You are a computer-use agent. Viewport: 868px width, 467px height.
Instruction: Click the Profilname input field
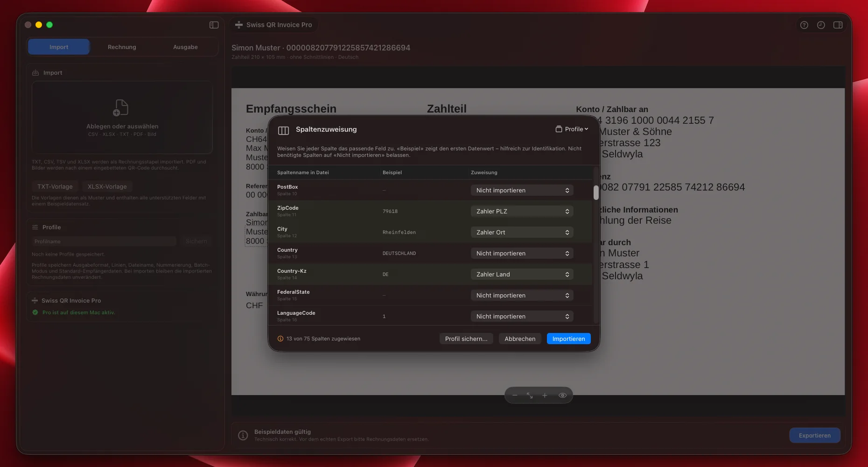(104, 241)
